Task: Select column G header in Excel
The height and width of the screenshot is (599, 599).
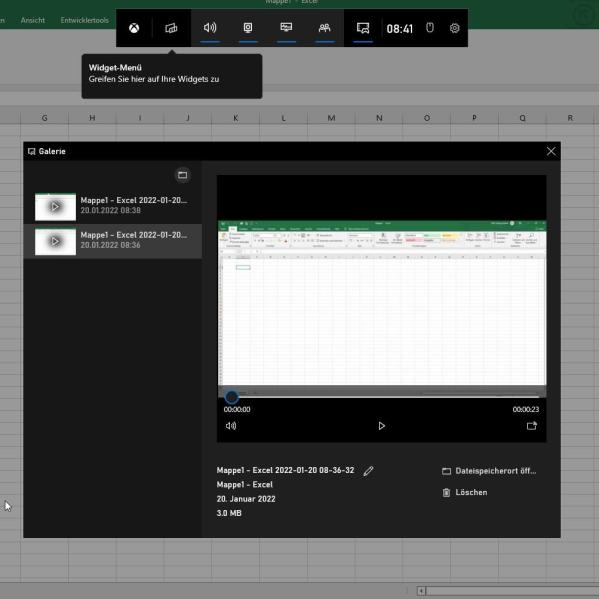Action: (45, 118)
